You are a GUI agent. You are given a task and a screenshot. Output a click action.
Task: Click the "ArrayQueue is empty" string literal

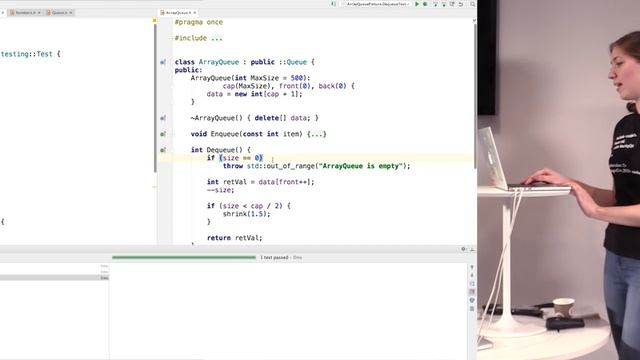360,166
